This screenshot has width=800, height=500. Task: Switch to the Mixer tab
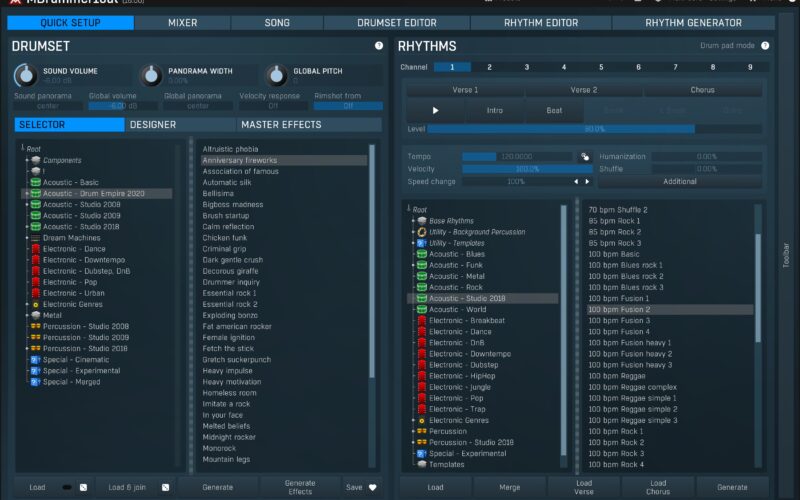(x=182, y=22)
